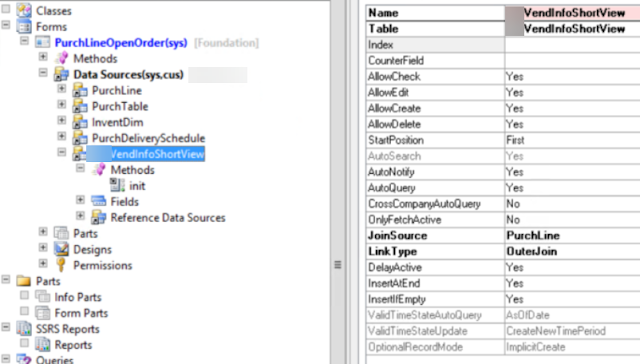
Task: Change CrossCompanyAutoQuery value No
Action: (572, 204)
